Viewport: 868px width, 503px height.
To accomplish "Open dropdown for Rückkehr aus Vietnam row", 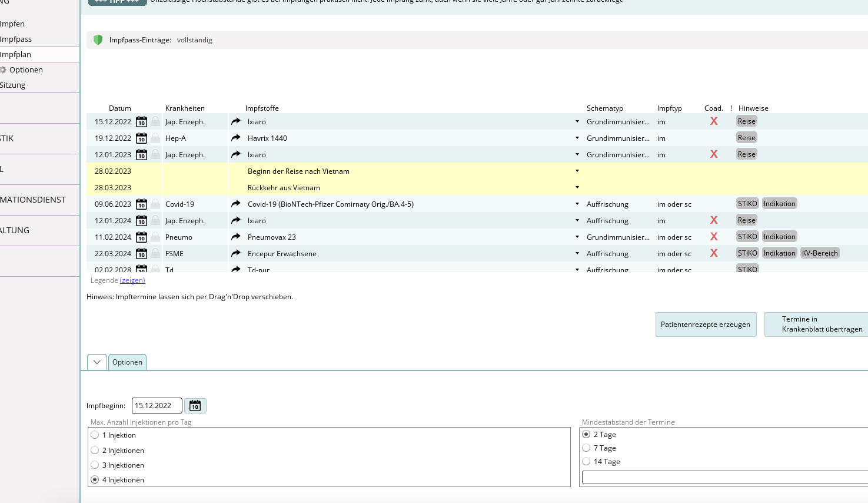I will pyautogui.click(x=577, y=187).
